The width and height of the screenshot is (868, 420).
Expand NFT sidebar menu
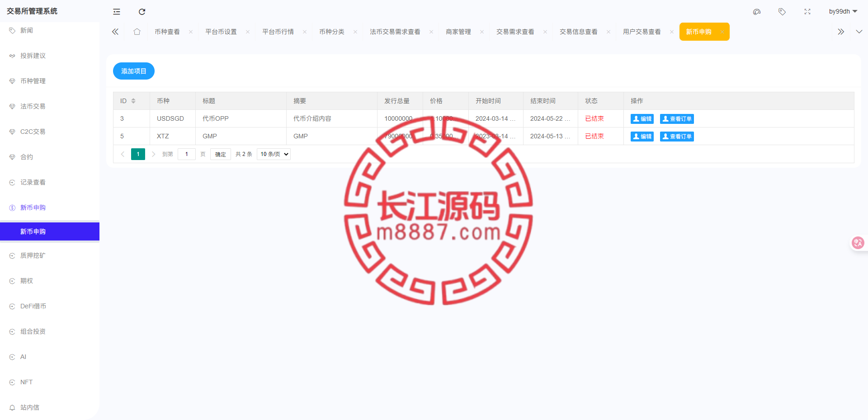click(50, 382)
